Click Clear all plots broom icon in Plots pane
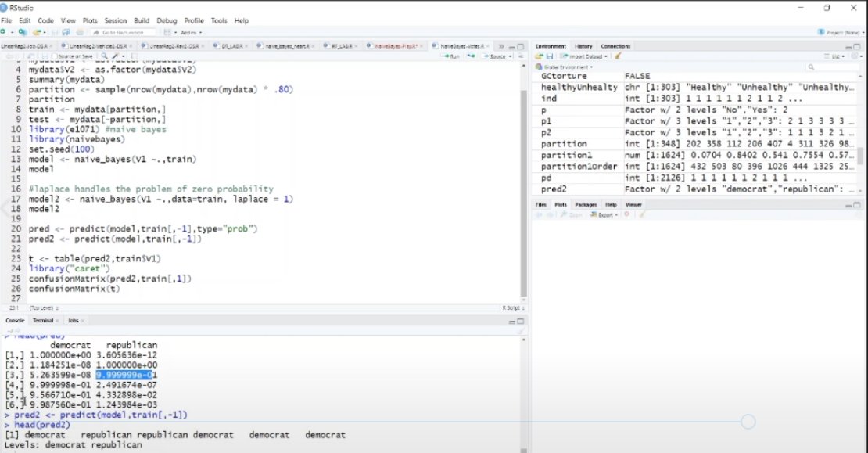 (642, 215)
